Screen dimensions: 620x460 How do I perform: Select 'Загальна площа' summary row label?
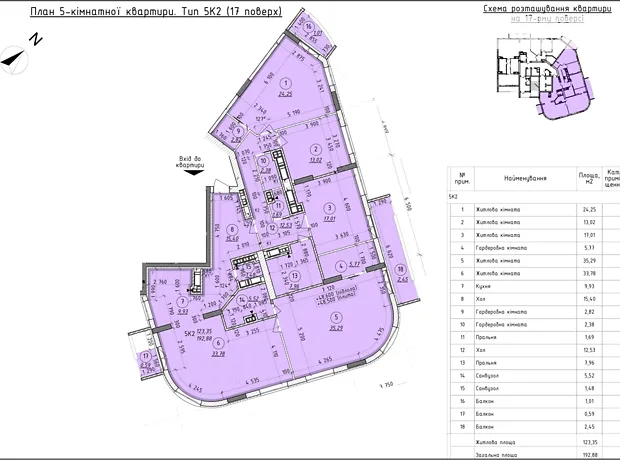pos(496,455)
